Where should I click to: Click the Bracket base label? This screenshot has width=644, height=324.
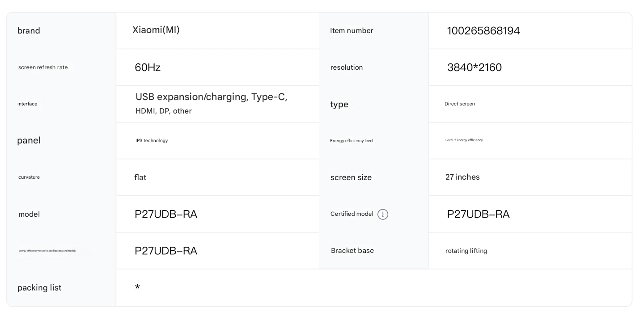pyautogui.click(x=352, y=251)
